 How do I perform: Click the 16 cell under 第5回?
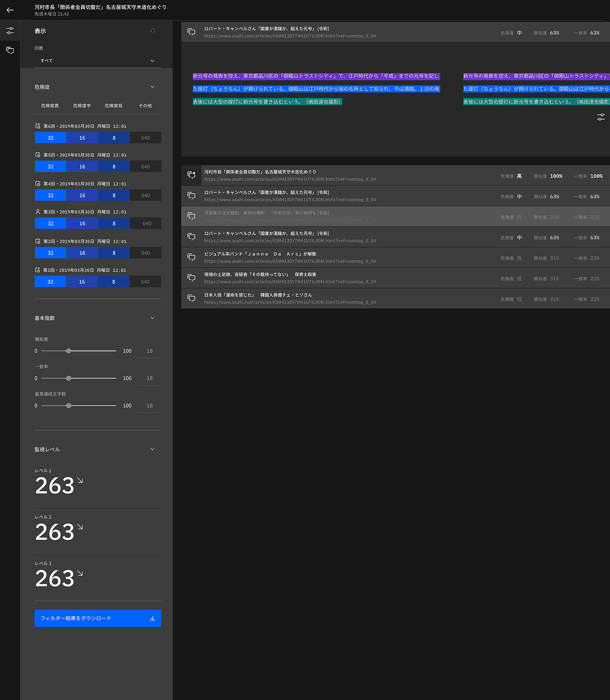coord(82,166)
